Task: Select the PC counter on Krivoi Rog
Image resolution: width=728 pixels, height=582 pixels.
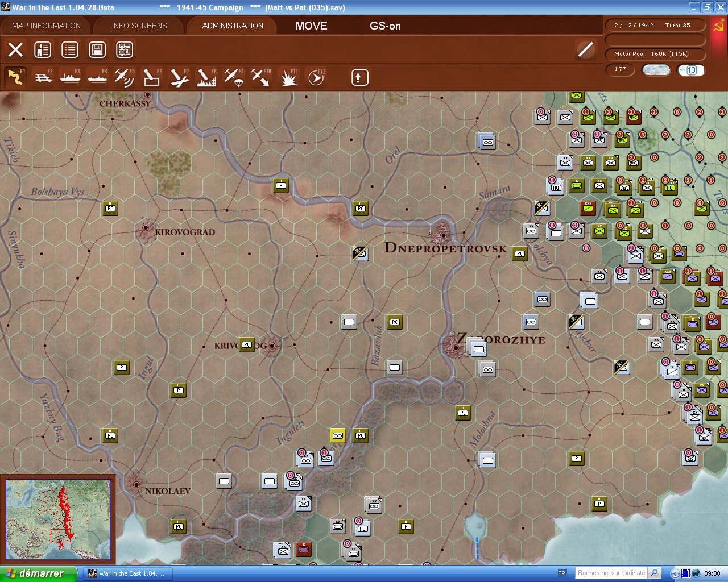Action: point(247,344)
